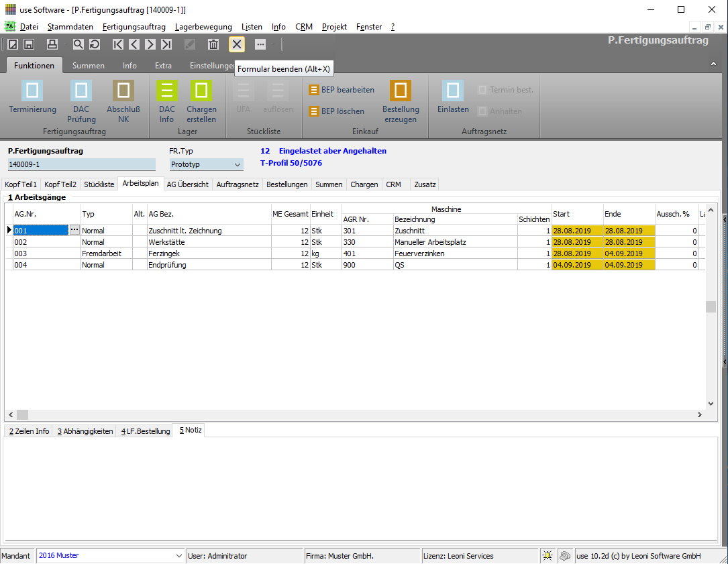Open the Bestellungen tab
This screenshot has height=564, width=728.
(287, 184)
